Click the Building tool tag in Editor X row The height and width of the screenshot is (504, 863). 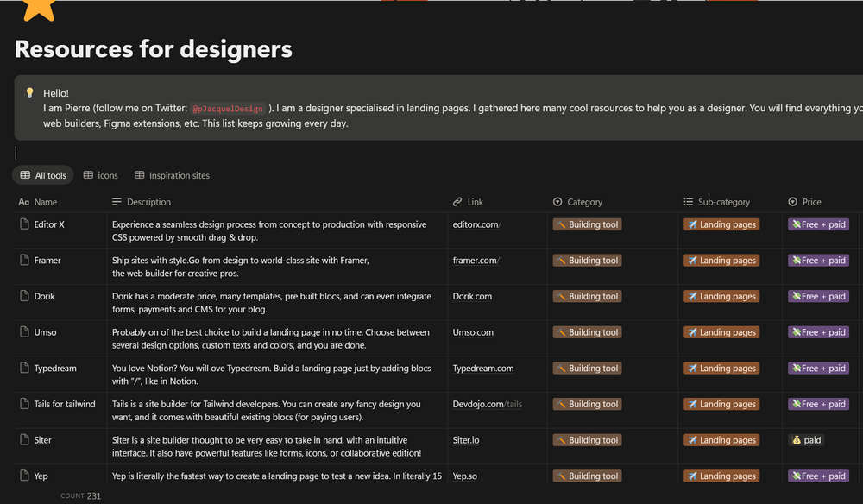(587, 224)
